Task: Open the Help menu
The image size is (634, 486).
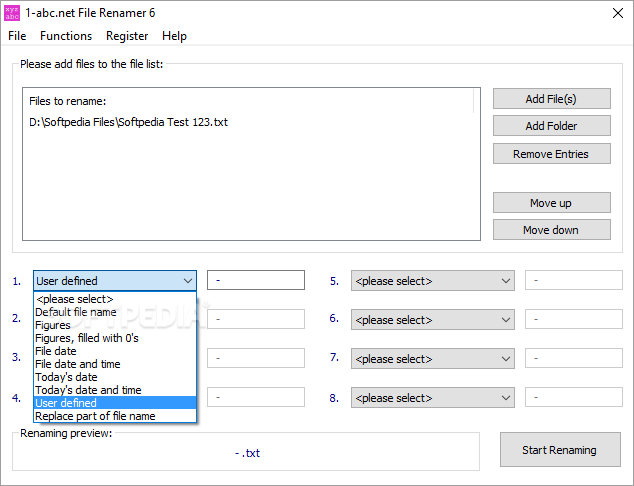Action: (174, 36)
